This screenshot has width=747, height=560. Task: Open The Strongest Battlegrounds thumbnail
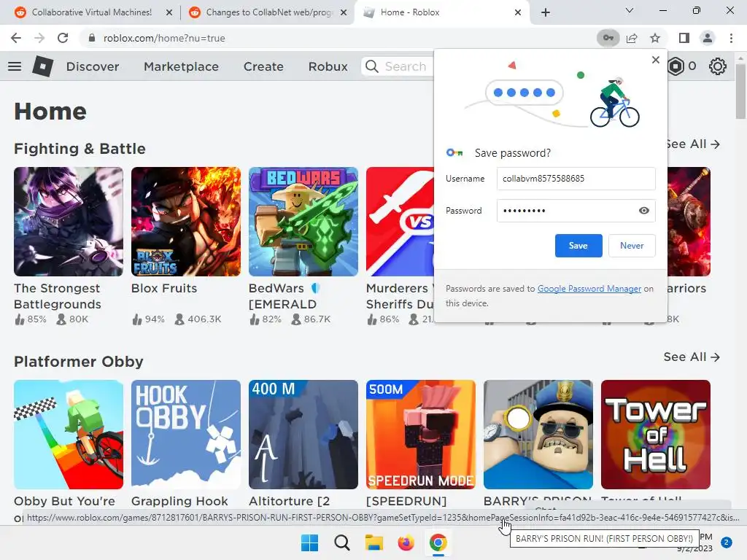[69, 222]
